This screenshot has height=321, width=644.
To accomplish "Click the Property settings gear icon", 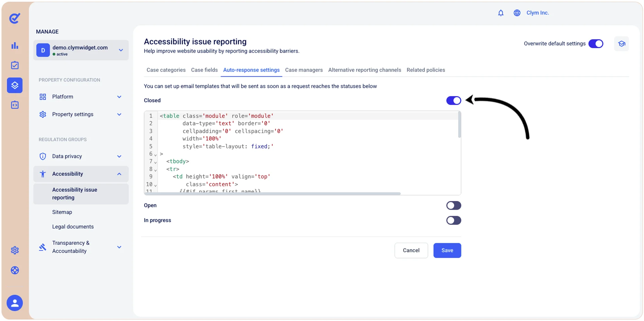I will tap(43, 114).
